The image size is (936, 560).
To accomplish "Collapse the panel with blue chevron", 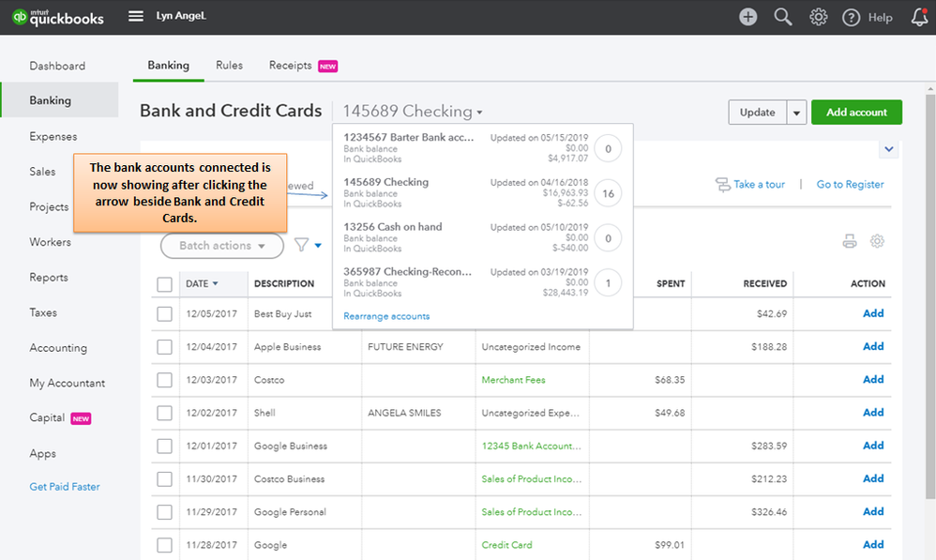I will point(889,149).
